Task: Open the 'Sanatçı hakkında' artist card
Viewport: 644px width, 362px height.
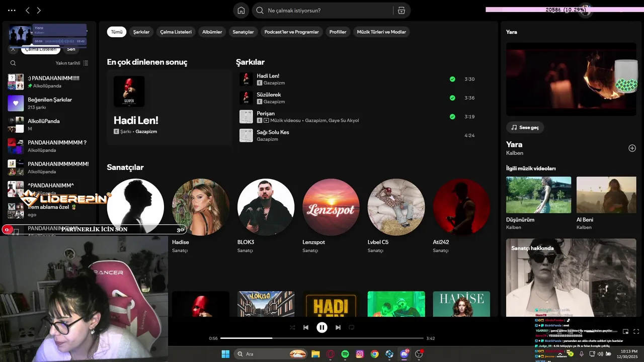Action: coord(571,278)
